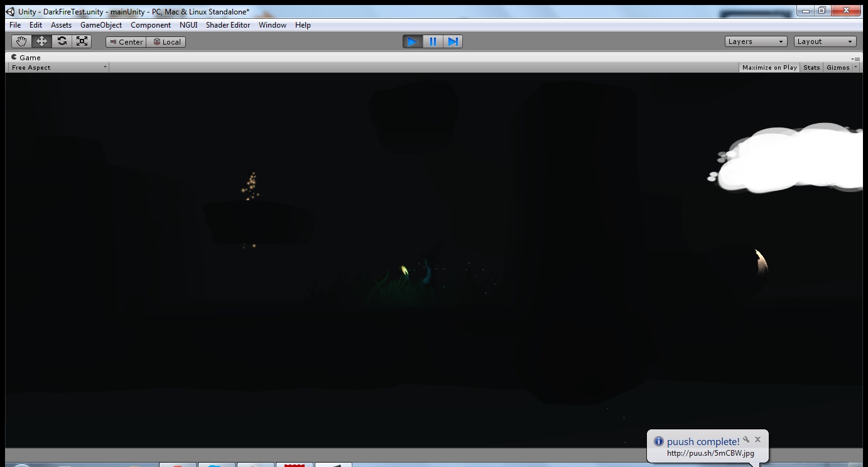The height and width of the screenshot is (467, 868).
Task: Toggle the Stats overlay
Action: tap(811, 67)
